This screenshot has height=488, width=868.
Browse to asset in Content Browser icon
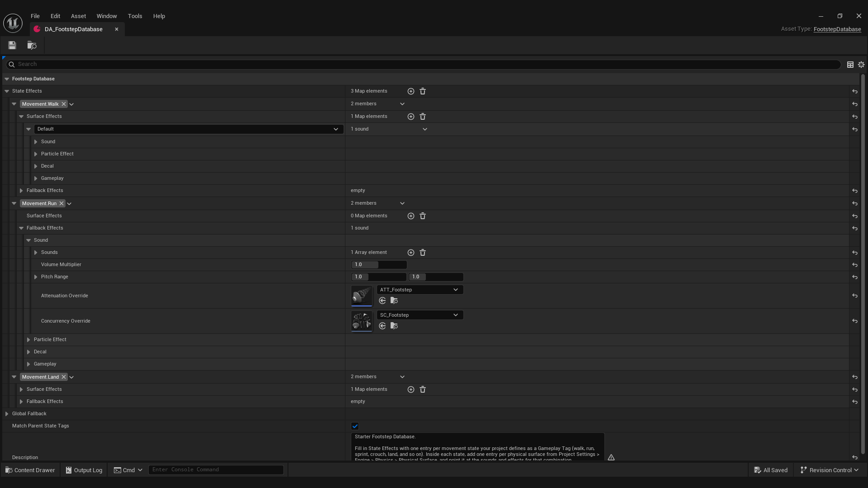(32, 45)
